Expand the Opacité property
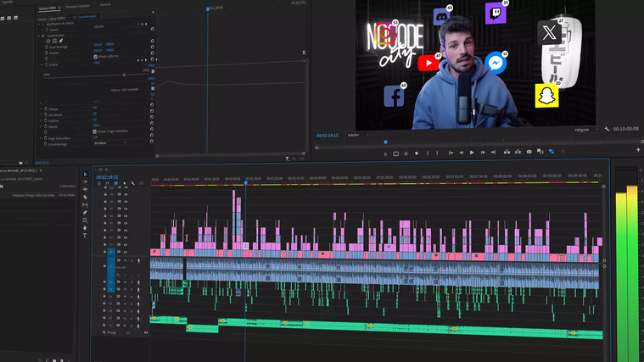The height and width of the screenshot is (362, 644). click(41, 126)
